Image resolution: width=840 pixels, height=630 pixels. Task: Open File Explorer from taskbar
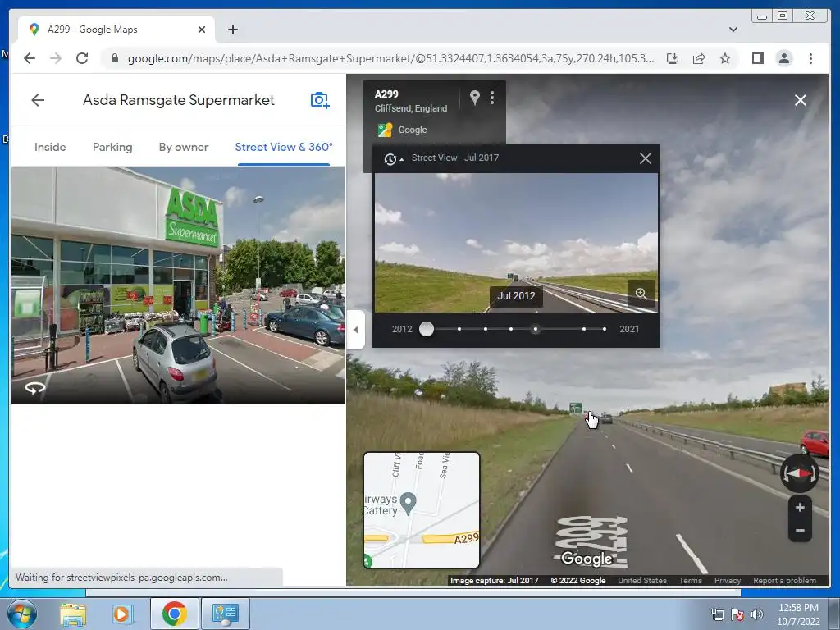[73, 614]
